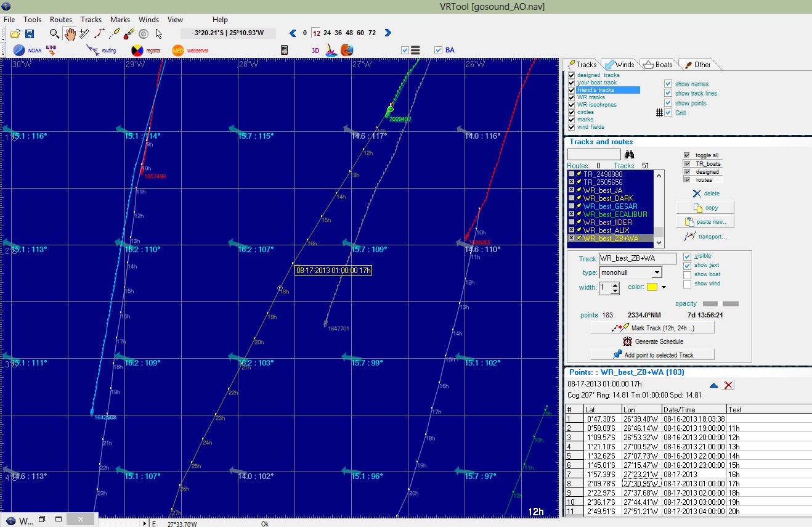Screen dimensions: 812x527
Task: Step wind forecast forward arrow
Action: [388, 33]
